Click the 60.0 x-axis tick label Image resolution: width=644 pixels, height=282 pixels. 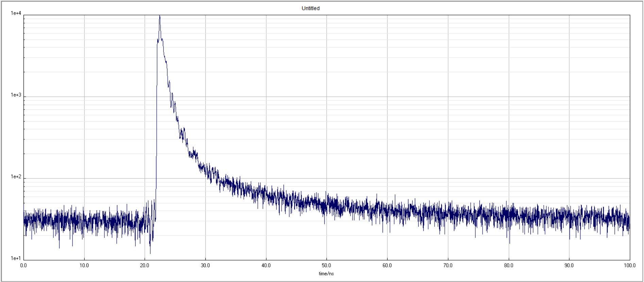tap(387, 265)
